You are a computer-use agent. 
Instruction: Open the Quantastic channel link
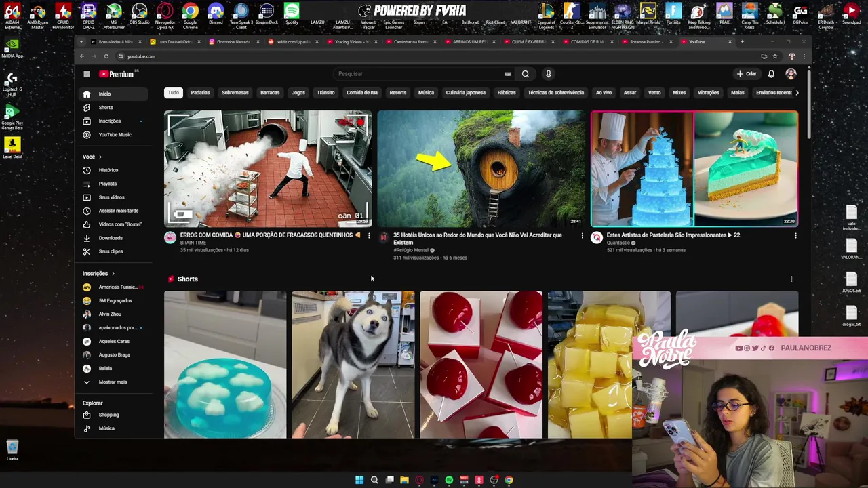click(x=618, y=243)
